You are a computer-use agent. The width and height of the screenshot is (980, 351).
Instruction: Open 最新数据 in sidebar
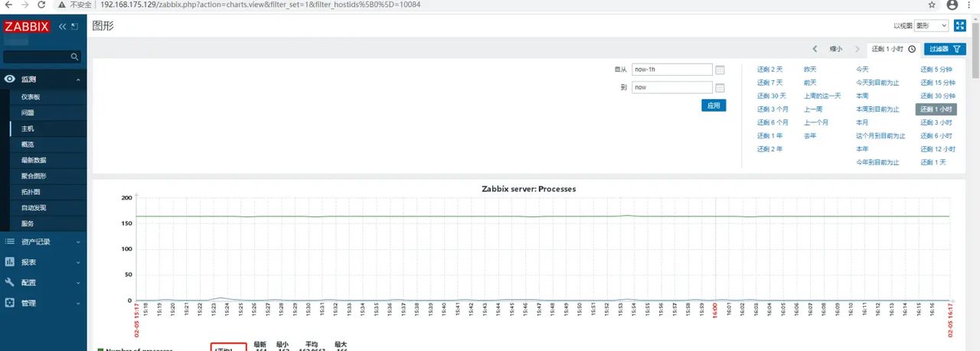[x=34, y=161]
